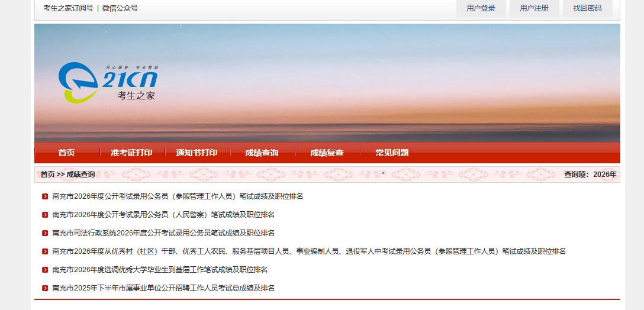Open 成绩查询 in the red navigation bar

(262, 153)
